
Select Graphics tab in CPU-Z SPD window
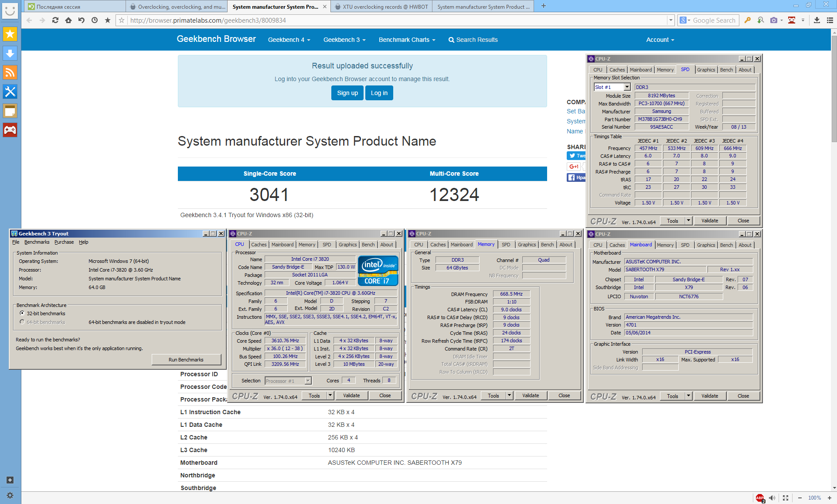(x=706, y=70)
